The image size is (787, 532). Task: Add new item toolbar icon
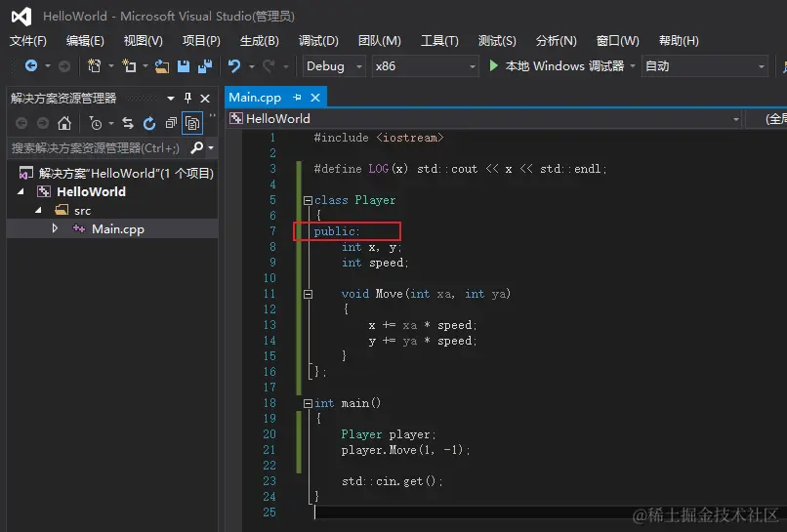[129, 65]
